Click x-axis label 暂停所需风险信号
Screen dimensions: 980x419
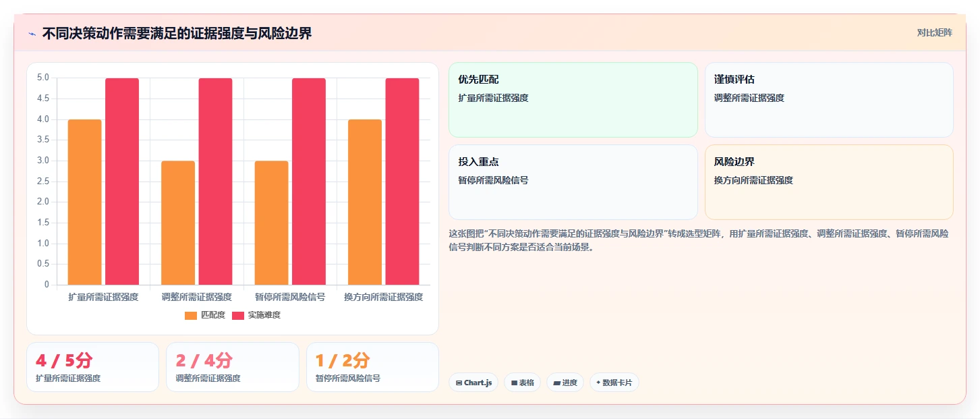click(x=290, y=297)
